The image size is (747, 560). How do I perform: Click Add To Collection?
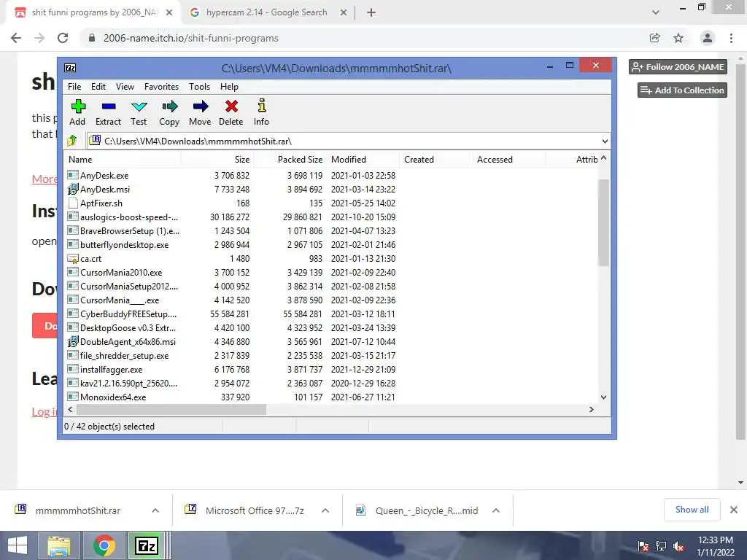(x=682, y=90)
